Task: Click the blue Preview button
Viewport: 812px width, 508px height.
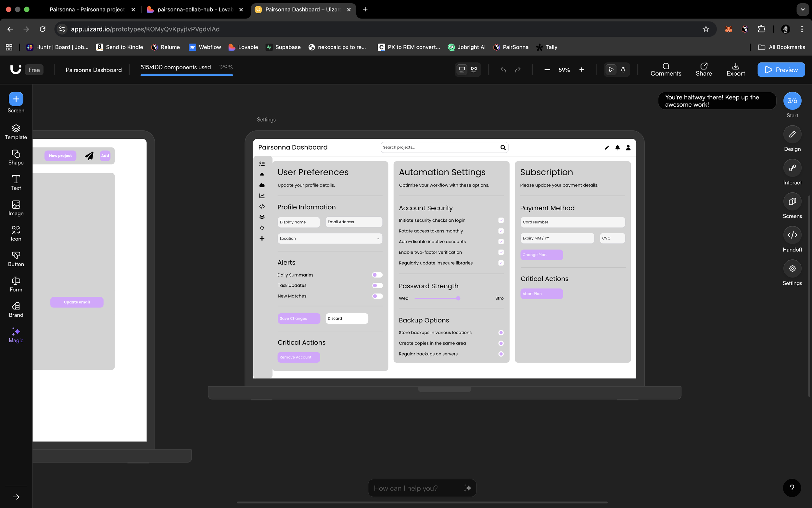Action: point(781,70)
